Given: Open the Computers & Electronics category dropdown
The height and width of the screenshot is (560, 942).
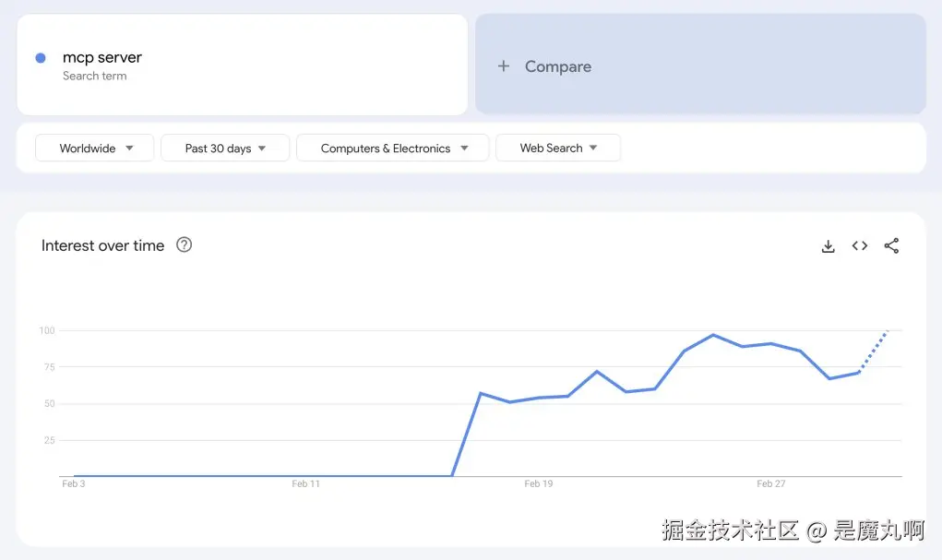Looking at the screenshot, I should tap(393, 148).
